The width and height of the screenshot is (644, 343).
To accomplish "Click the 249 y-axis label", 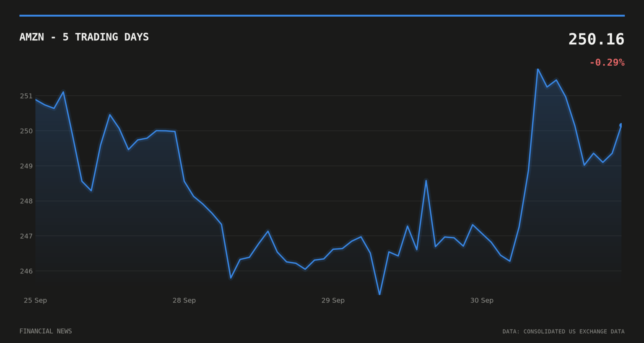I will [26, 166].
